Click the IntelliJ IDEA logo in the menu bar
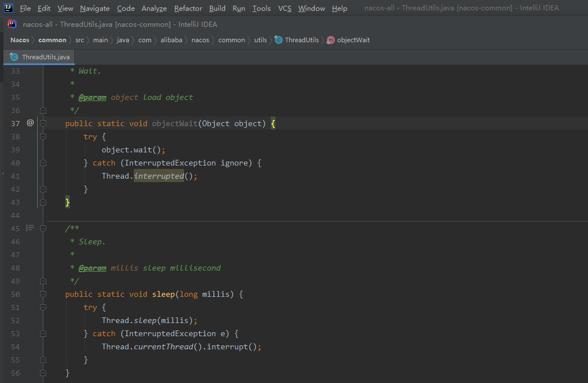The width and height of the screenshot is (588, 383). tap(9, 8)
